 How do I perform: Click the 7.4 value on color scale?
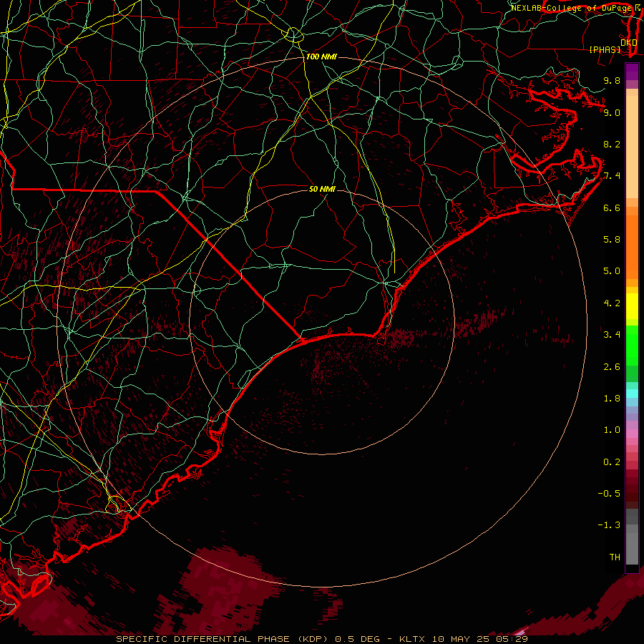tap(612, 176)
